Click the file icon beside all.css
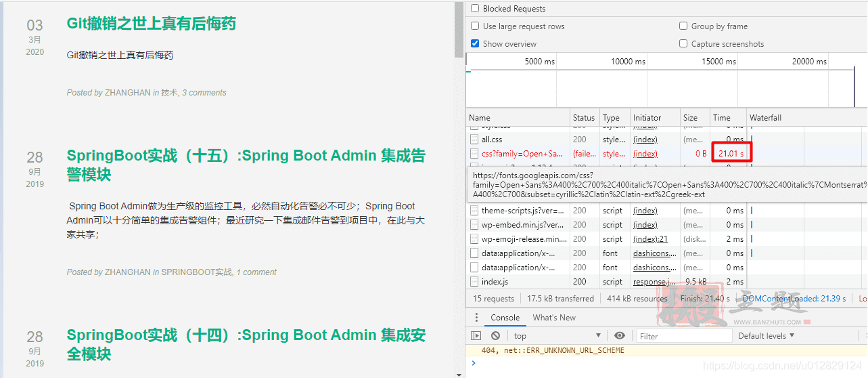The image size is (868, 378). pos(475,140)
